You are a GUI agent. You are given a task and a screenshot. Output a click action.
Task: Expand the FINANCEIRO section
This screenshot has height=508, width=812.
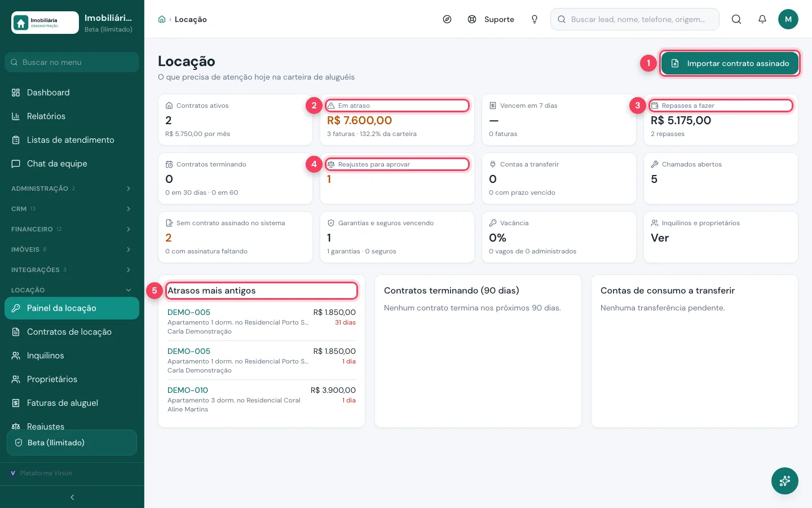point(72,229)
